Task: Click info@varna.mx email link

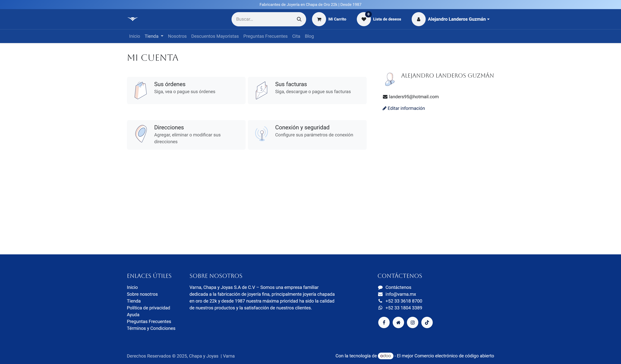Action: [400, 294]
